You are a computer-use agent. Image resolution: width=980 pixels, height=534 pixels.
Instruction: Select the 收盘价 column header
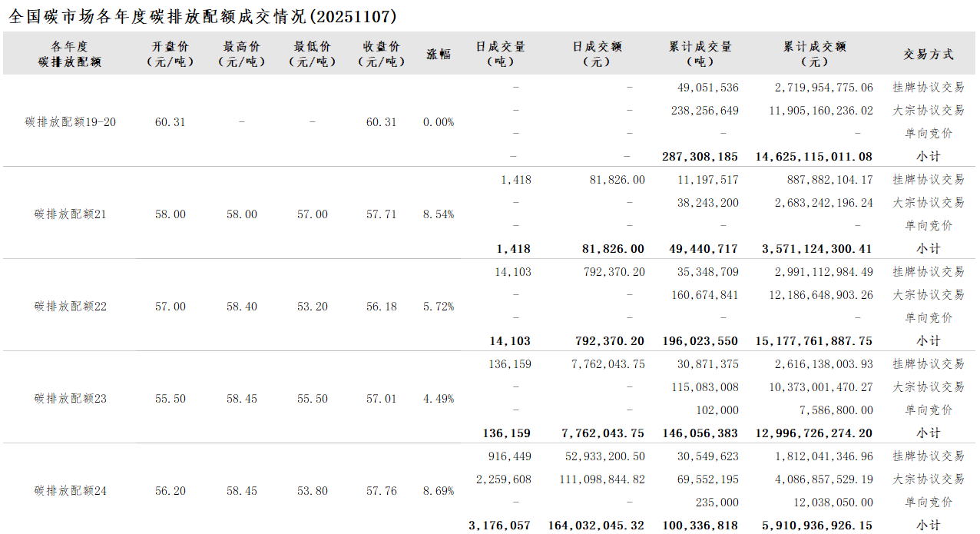pyautogui.click(x=381, y=54)
